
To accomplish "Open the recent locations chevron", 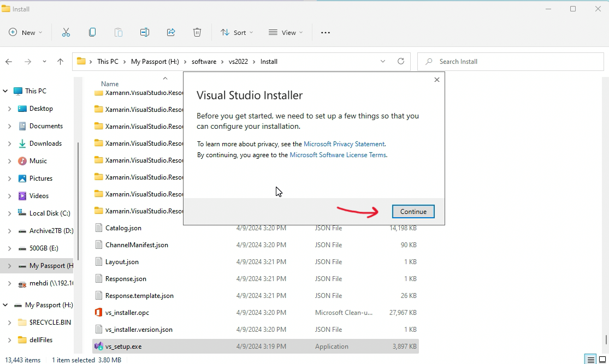I will pos(44,62).
